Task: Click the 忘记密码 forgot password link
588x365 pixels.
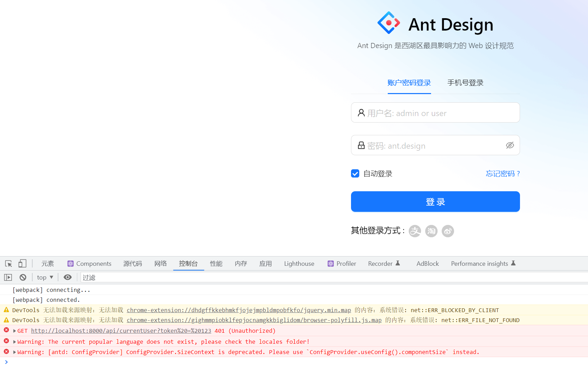Action: click(503, 174)
